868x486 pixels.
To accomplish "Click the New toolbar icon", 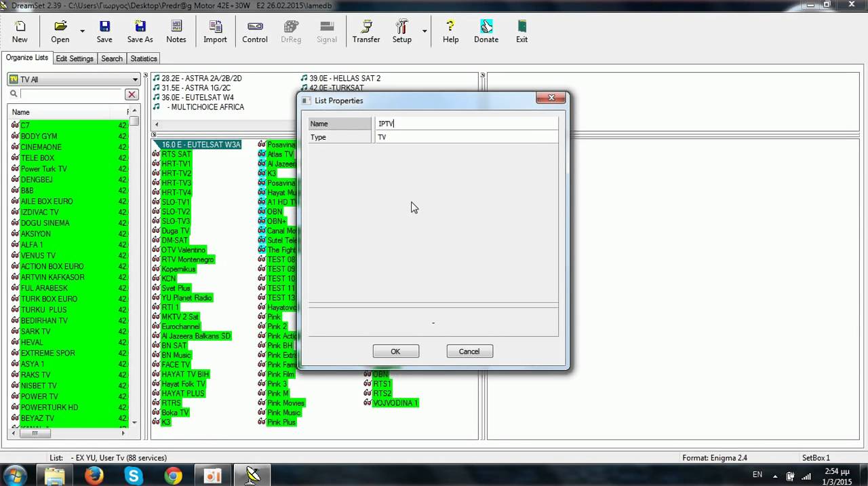I will (x=20, y=31).
